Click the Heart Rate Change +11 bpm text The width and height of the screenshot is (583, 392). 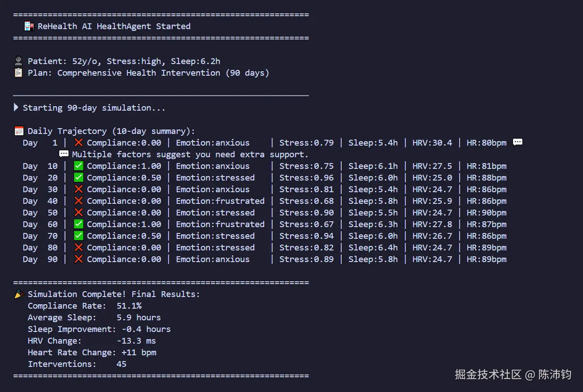tap(139, 353)
